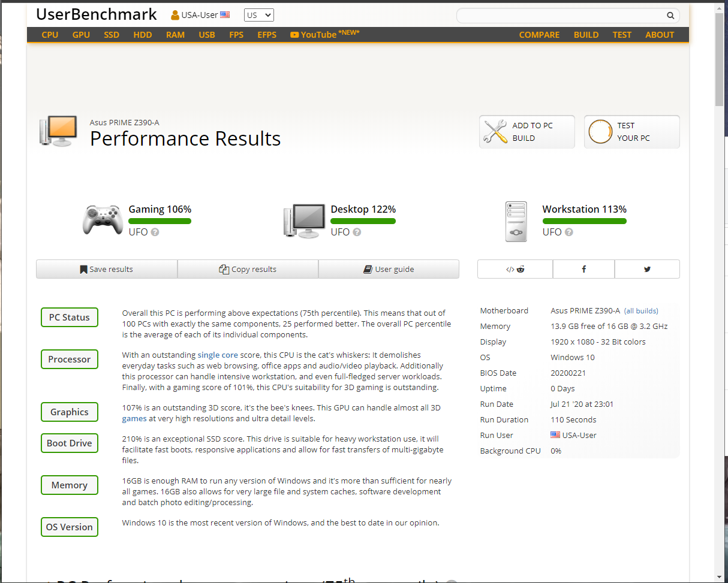This screenshot has height=583, width=728.
Task: Click the wrench and screwdriver build icon
Action: click(x=495, y=132)
